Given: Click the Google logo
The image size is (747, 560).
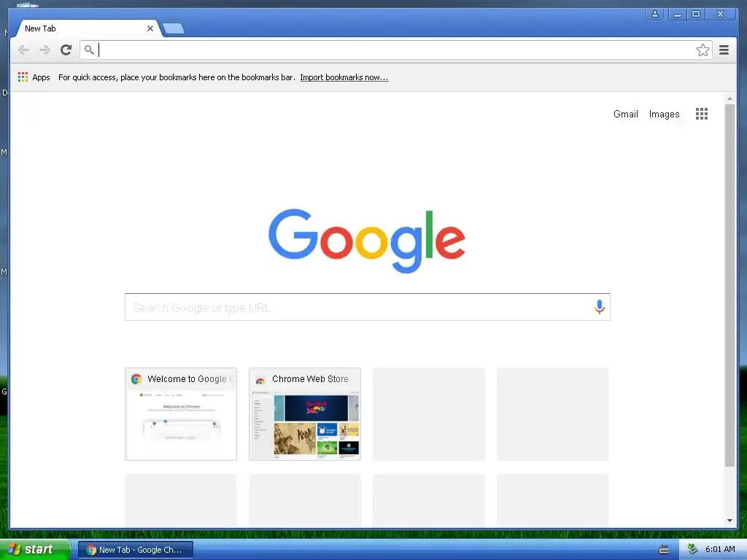Looking at the screenshot, I should pyautogui.click(x=367, y=241).
